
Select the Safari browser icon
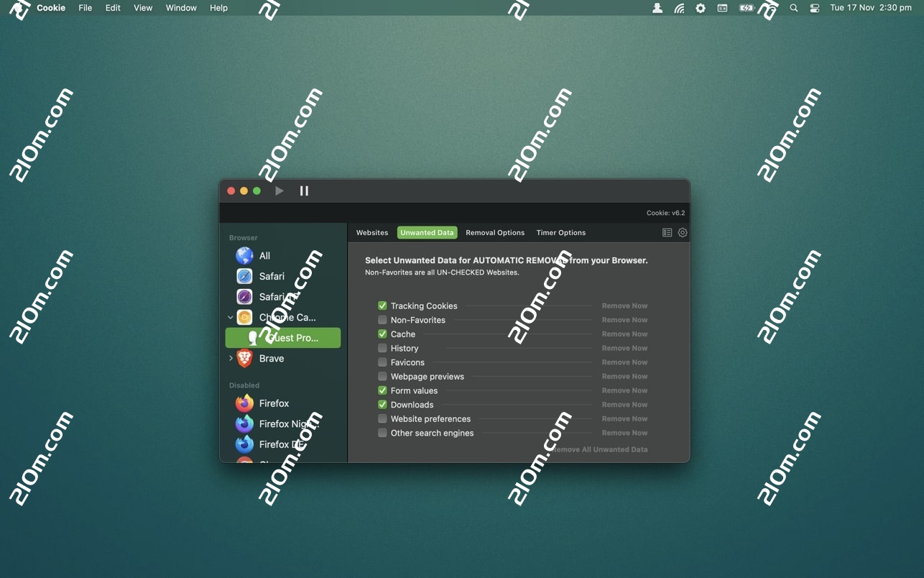pyautogui.click(x=244, y=276)
